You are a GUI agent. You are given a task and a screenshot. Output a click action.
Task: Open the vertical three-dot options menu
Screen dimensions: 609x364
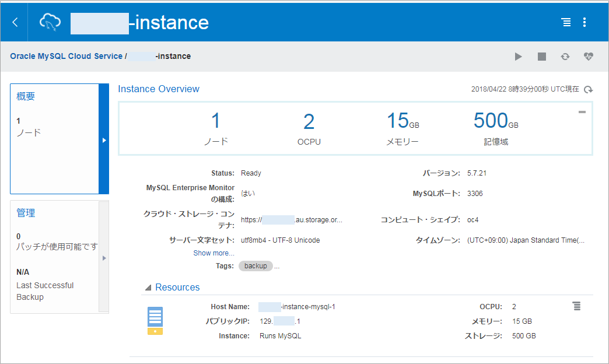coord(584,22)
